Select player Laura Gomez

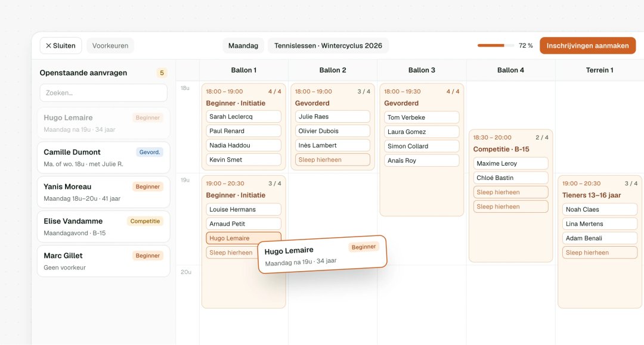coord(422,132)
